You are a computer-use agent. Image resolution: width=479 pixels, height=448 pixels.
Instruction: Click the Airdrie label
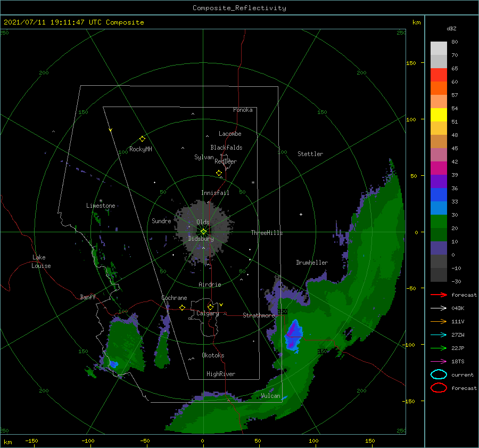210,284
